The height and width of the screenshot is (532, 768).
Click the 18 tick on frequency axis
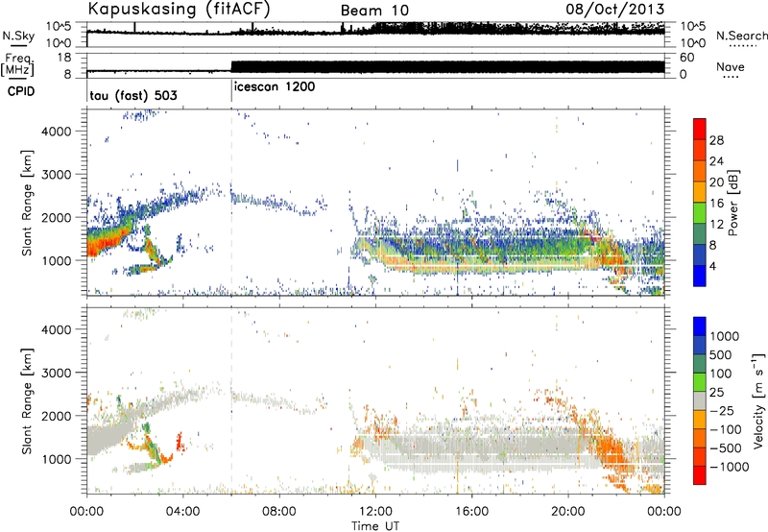tap(64, 58)
